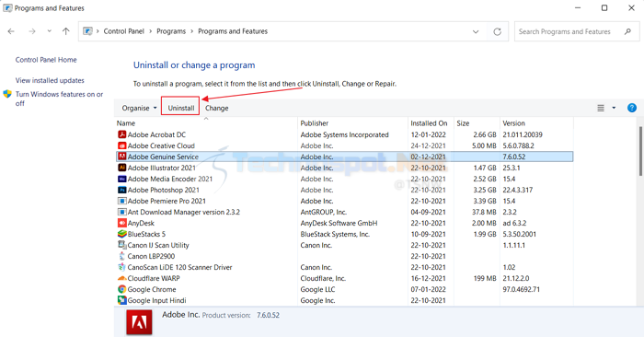Expand the chevron after Control Panel in breadcrumb
The width and height of the screenshot is (644, 337).
(x=150, y=31)
